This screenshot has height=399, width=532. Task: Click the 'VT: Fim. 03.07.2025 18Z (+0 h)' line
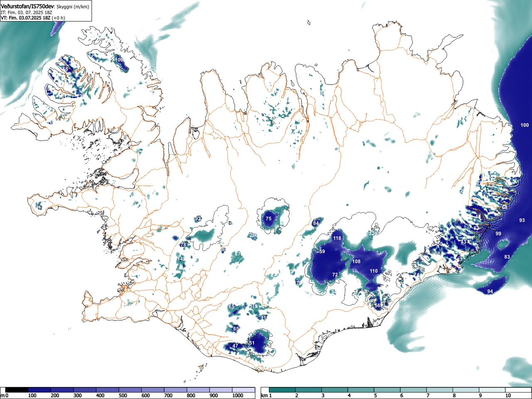[33, 18]
